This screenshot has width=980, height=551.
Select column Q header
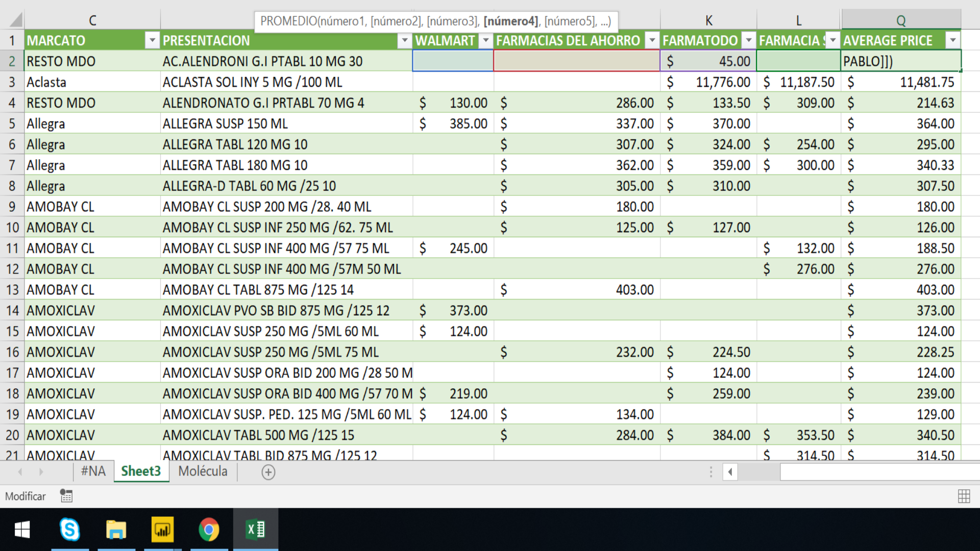coord(901,20)
